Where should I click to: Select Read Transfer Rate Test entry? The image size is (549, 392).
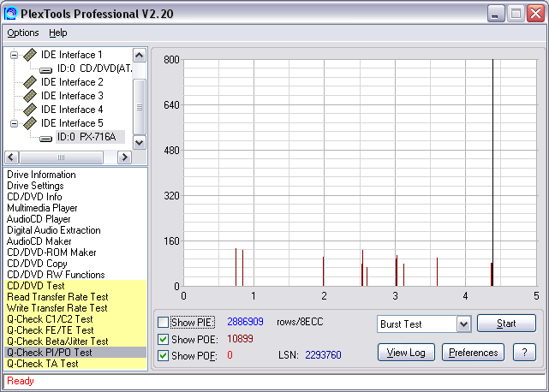pos(75,297)
